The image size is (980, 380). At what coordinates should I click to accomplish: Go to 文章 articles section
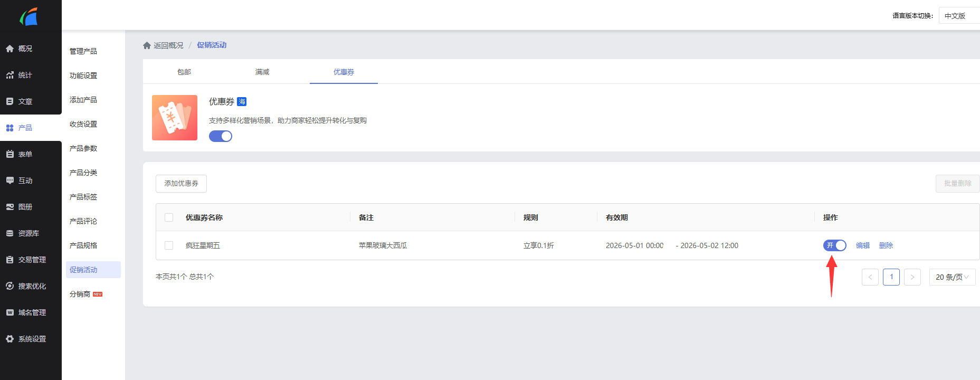pos(25,101)
